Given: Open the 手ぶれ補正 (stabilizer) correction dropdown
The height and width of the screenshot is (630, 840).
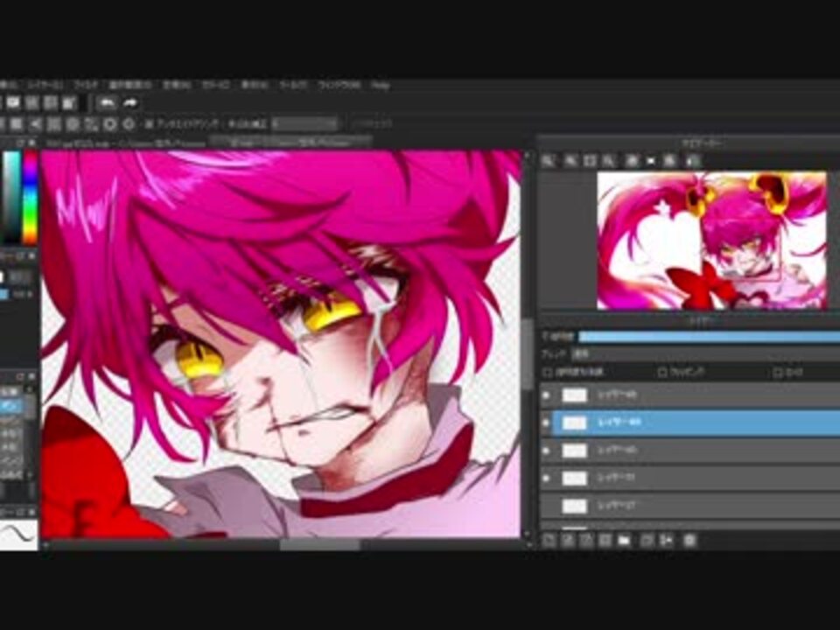Looking at the screenshot, I should point(304,124).
